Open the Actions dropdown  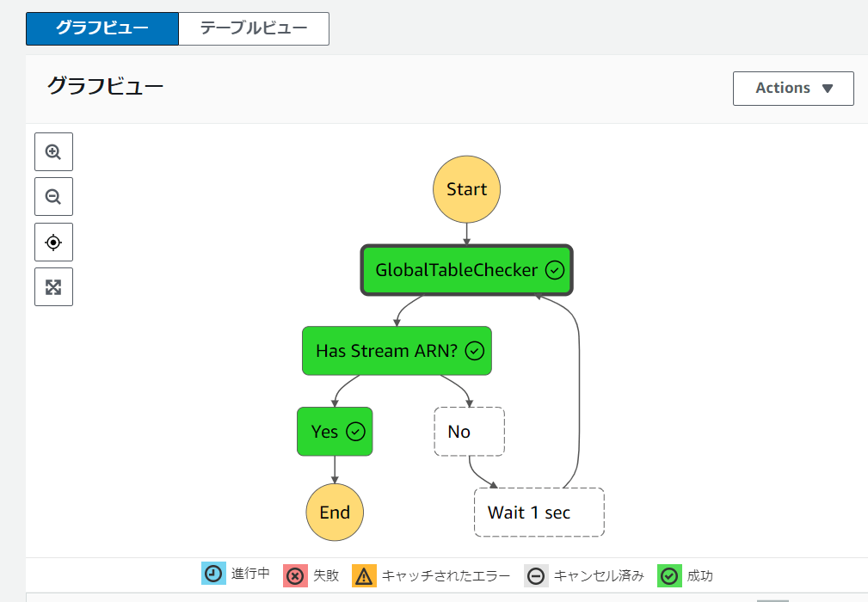[793, 88]
